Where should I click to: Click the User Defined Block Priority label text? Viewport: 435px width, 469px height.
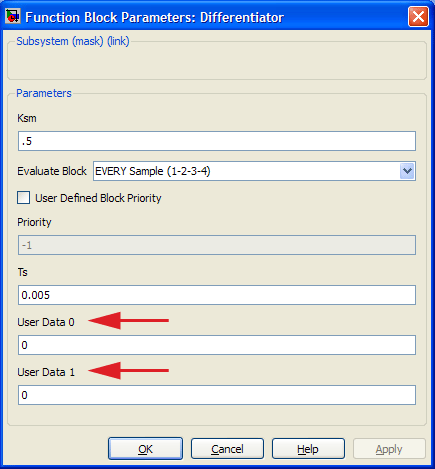pos(98,198)
